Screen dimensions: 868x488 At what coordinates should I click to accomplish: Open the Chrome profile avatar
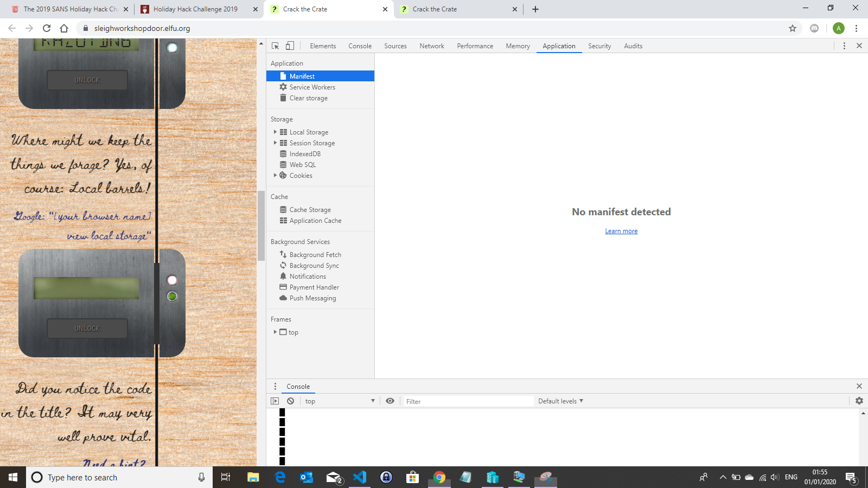pyautogui.click(x=839, y=28)
